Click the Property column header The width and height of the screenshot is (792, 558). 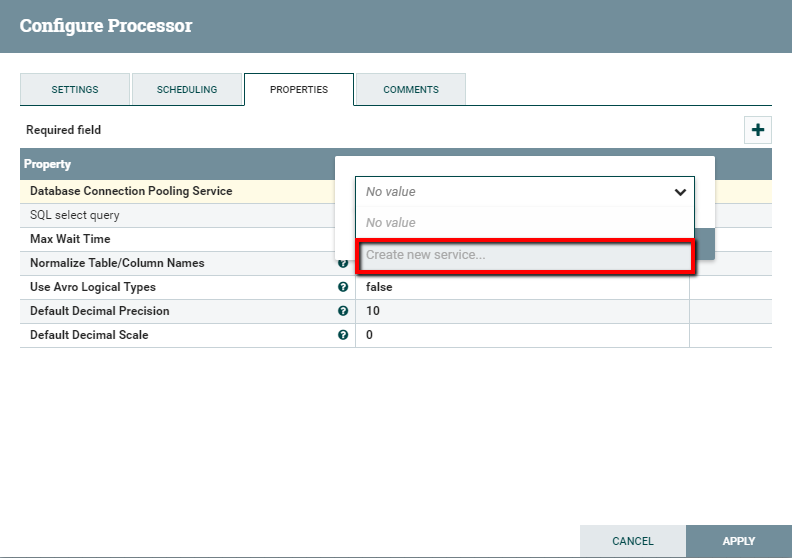47,164
